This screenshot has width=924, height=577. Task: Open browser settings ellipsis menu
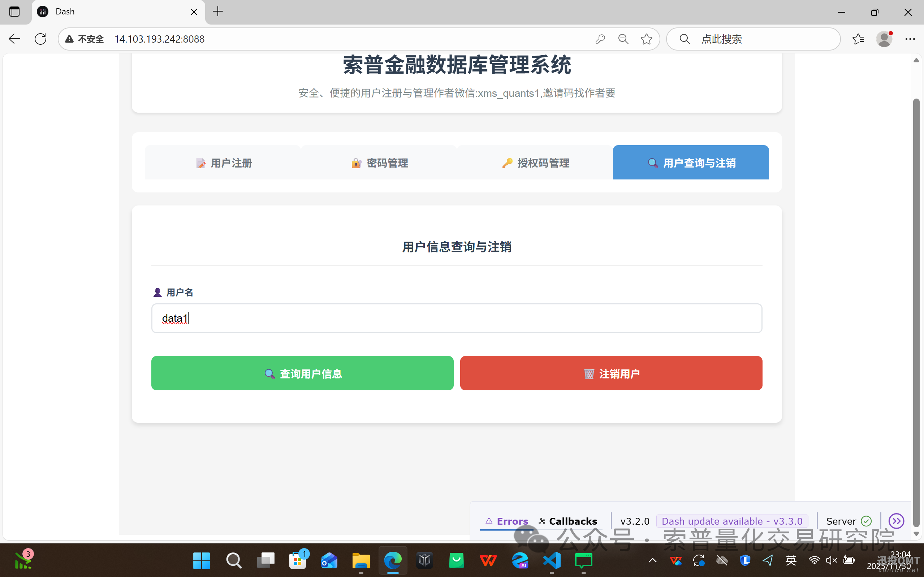[910, 39]
